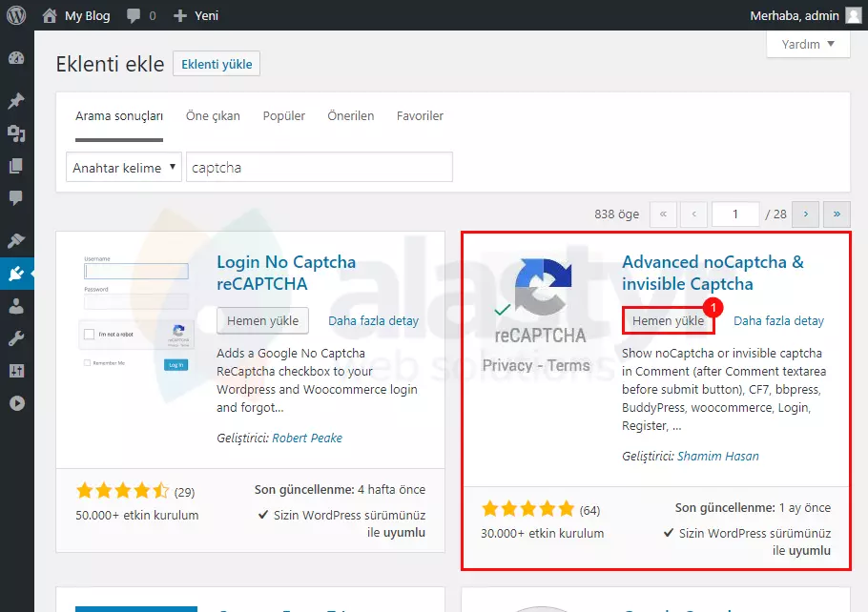Open the WordPress logo menu in admin bar
The height and width of the screenshot is (612, 868).
15,14
